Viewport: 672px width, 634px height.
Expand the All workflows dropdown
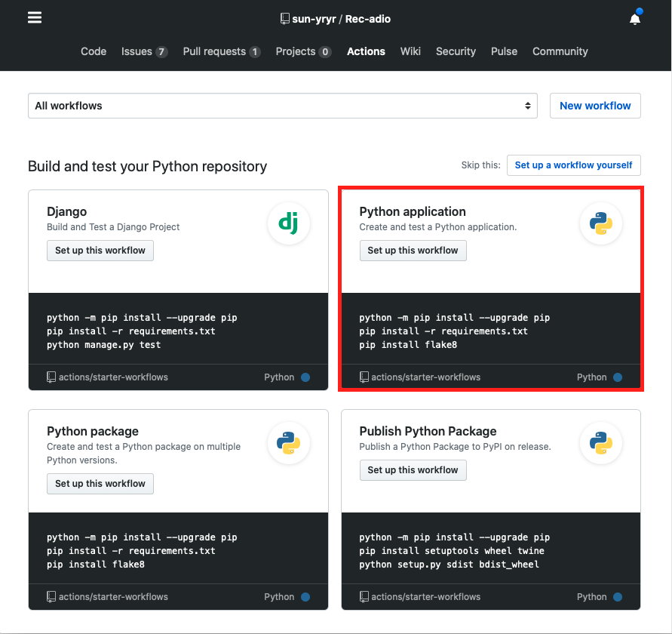coord(283,106)
